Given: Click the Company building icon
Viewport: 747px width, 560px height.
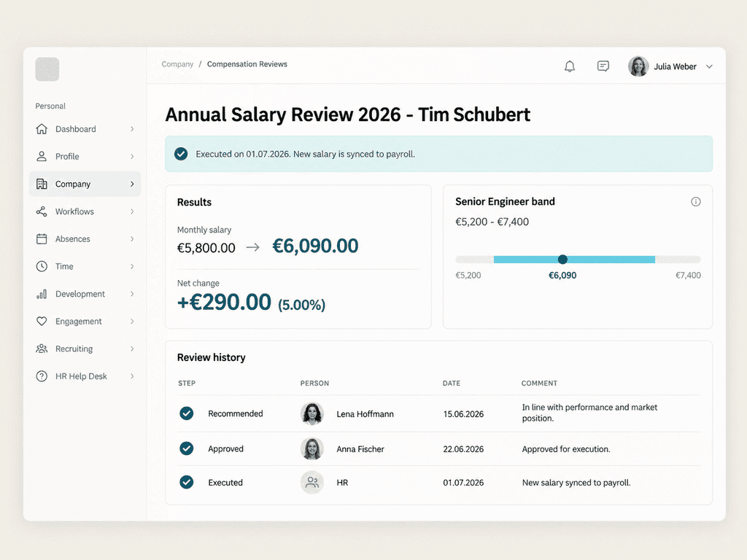Looking at the screenshot, I should coord(42,184).
